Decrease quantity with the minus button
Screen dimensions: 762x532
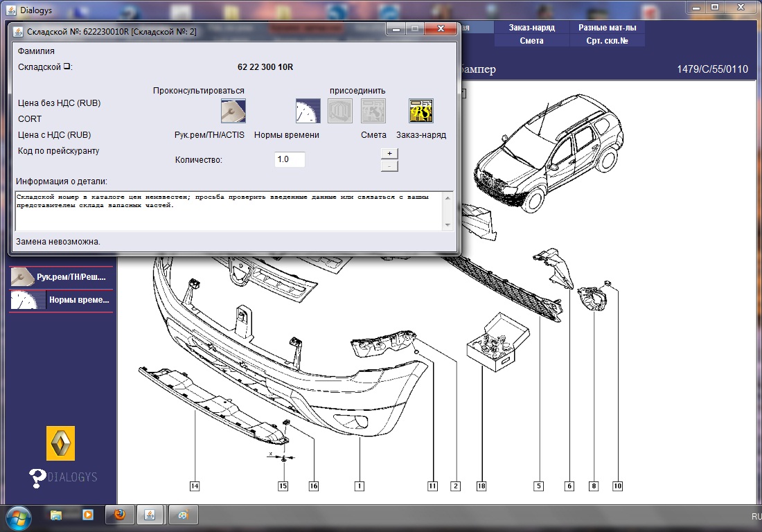pyautogui.click(x=389, y=167)
